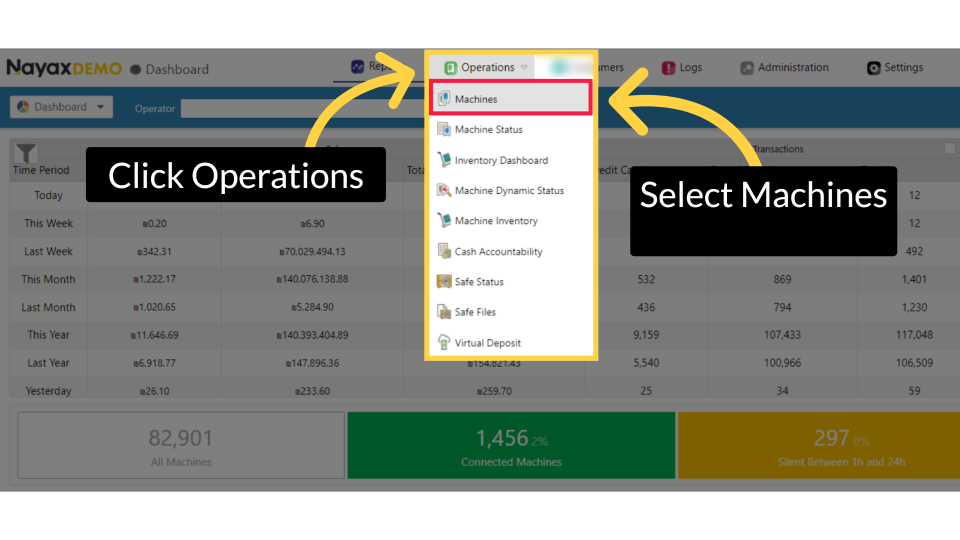The width and height of the screenshot is (960, 540).
Task: Click the Silent Between 1h and 24h tile
Action: coord(819,445)
